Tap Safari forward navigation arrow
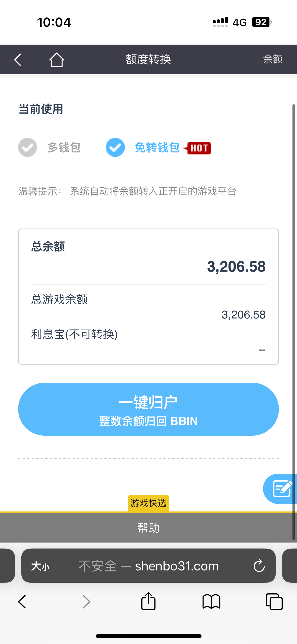 pos(86,602)
